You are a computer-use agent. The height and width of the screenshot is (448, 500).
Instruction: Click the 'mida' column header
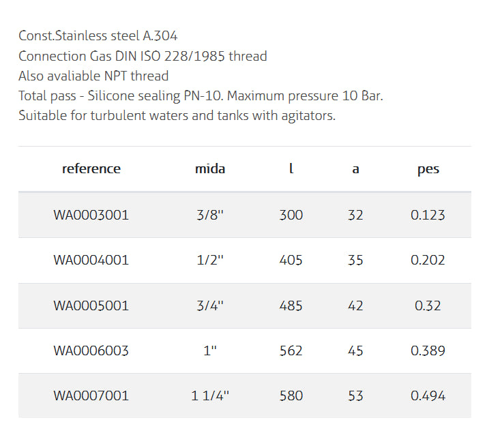click(x=209, y=169)
